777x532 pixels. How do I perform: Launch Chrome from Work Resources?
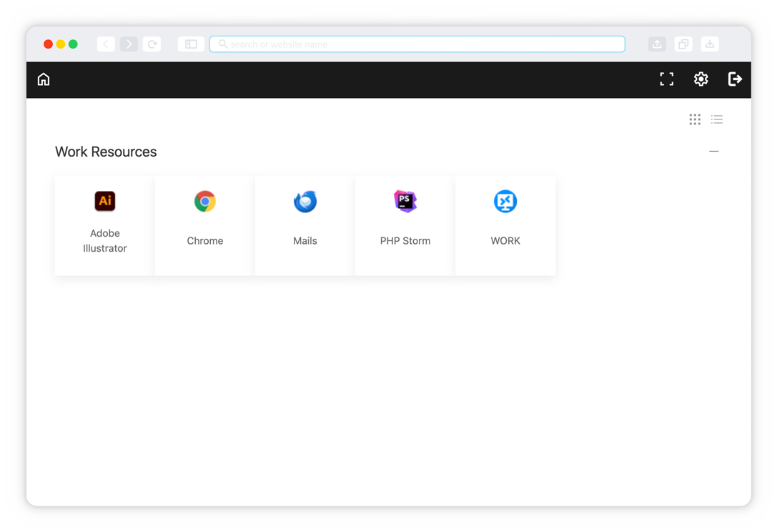click(205, 225)
